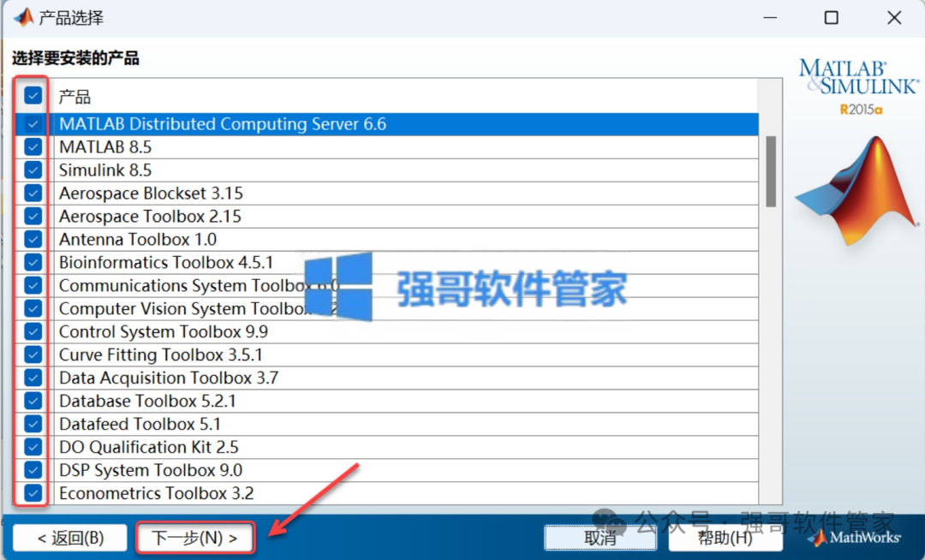Screen dimensions: 925x560
Task: Go back with the 返回(B) button
Action: point(70,538)
